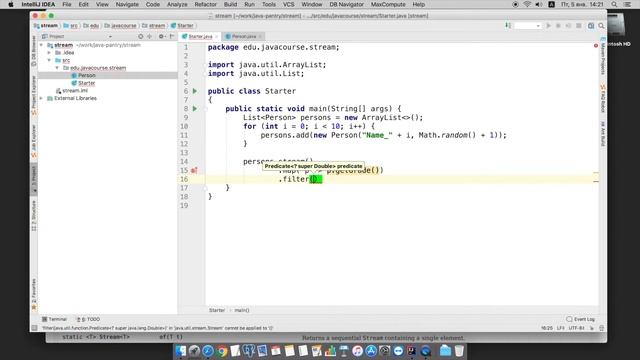Click the Run button in toolbar
Screen dimensions: 640x360
548,26
